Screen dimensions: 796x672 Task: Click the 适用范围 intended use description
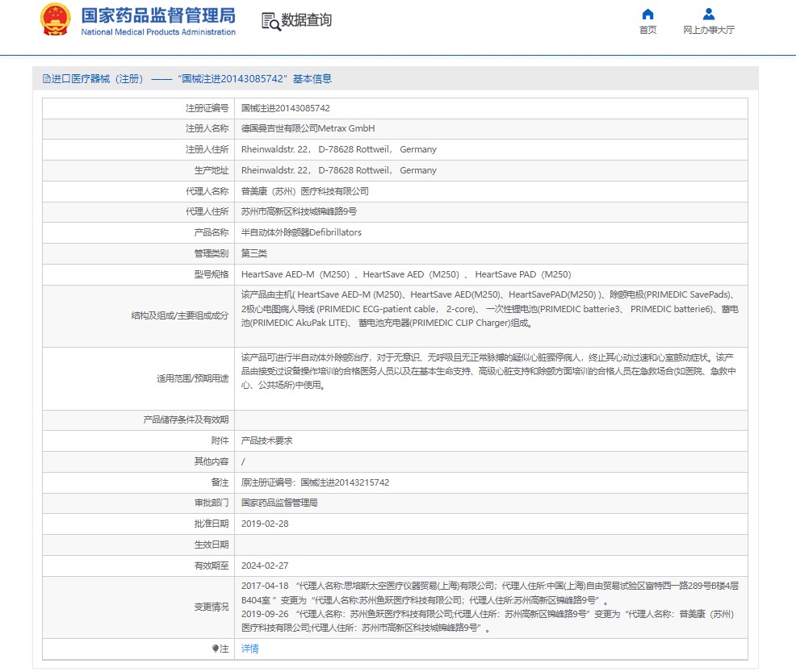(488, 371)
